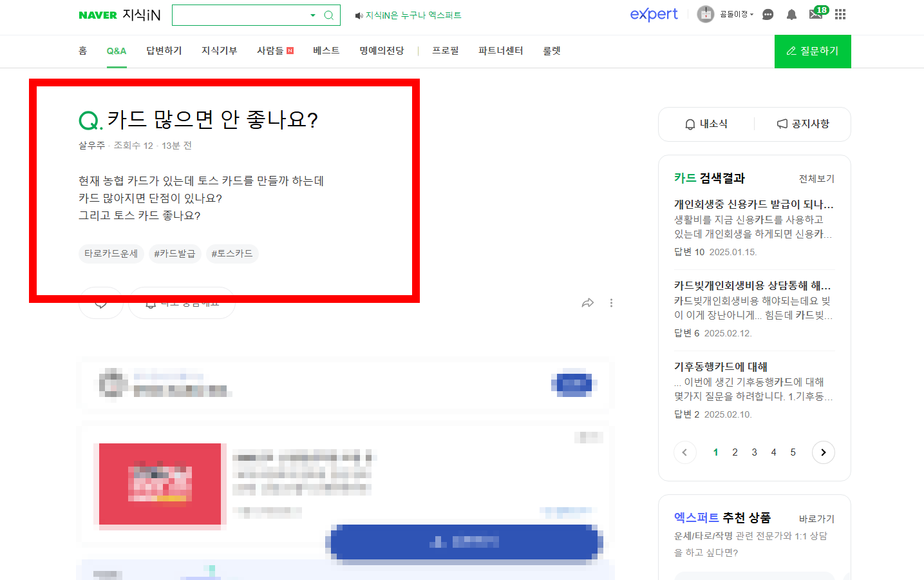Open the 지식iN은 누구나 엑스퍼트 announcement
The image size is (924, 580).
click(x=408, y=15)
